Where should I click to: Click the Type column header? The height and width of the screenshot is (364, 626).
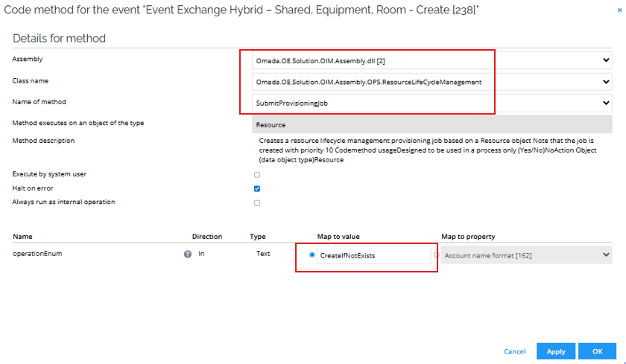pyautogui.click(x=258, y=237)
